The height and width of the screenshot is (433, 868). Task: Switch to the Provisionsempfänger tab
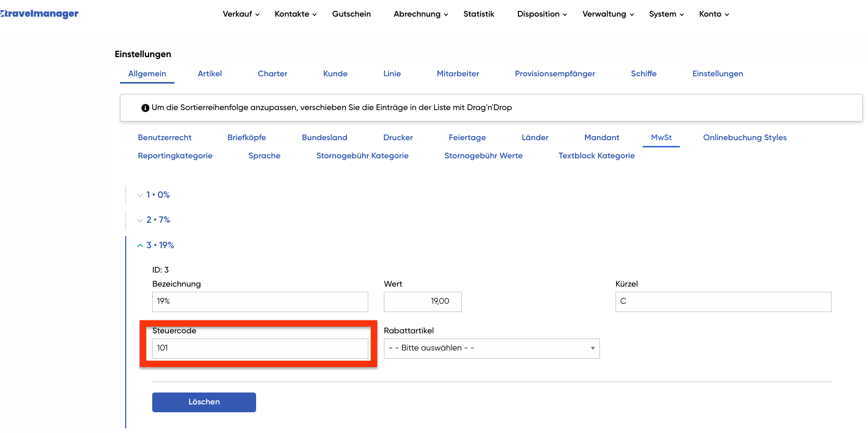pyautogui.click(x=555, y=74)
